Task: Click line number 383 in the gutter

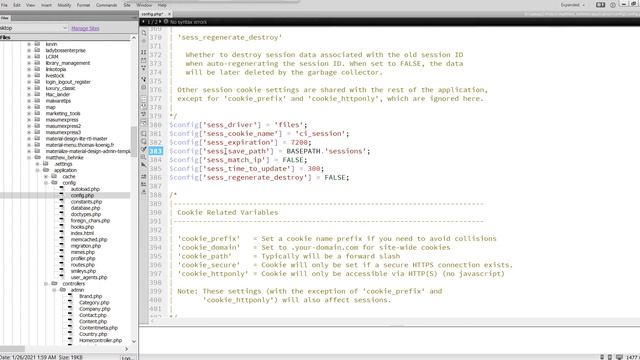Action: pyautogui.click(x=156, y=151)
